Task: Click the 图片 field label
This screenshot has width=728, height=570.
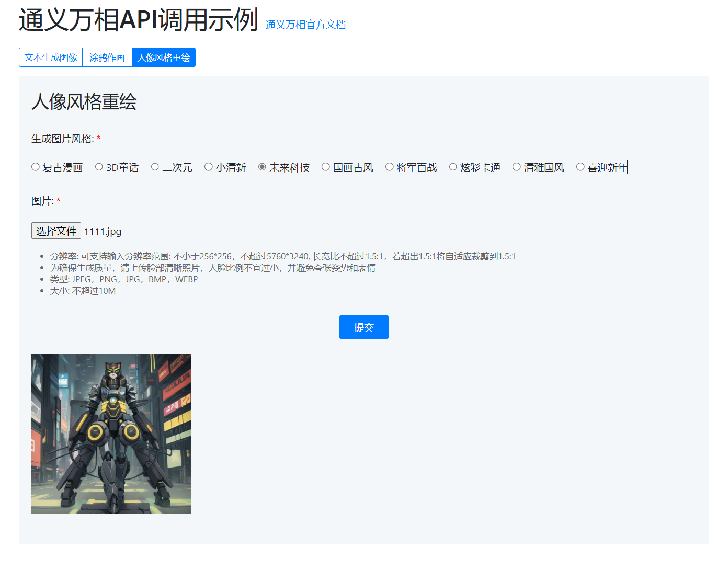Action: (42, 201)
